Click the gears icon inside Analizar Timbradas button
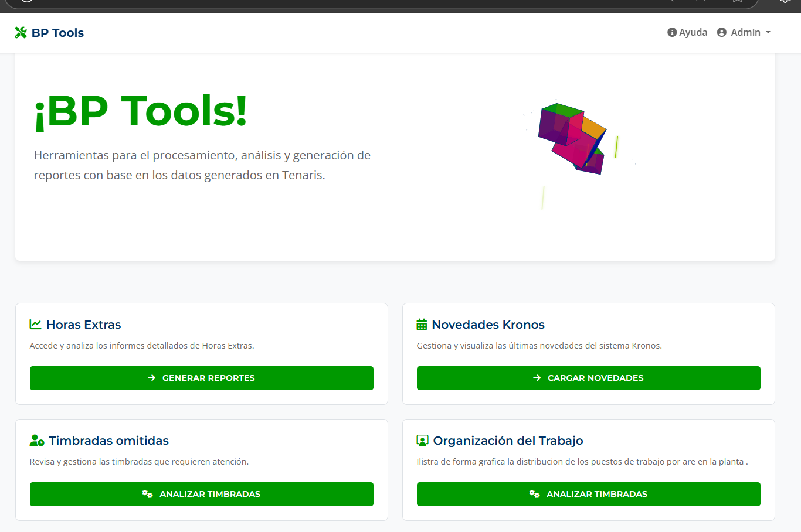Screen dimensions: 801x532 pyautogui.click(x=147, y=494)
